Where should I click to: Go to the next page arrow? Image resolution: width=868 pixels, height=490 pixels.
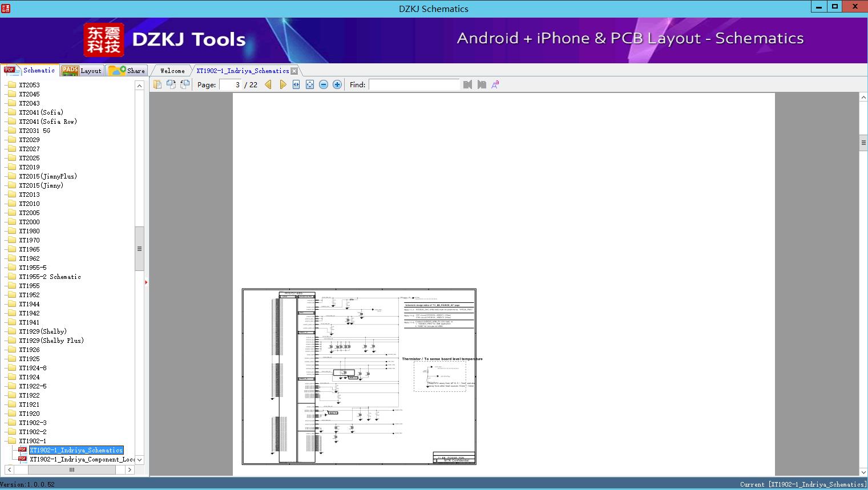pyautogui.click(x=282, y=84)
